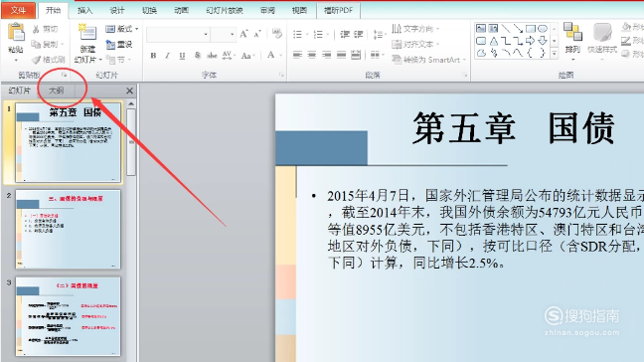
Task: Select slide 2 thumbnail
Action: [x=69, y=230]
